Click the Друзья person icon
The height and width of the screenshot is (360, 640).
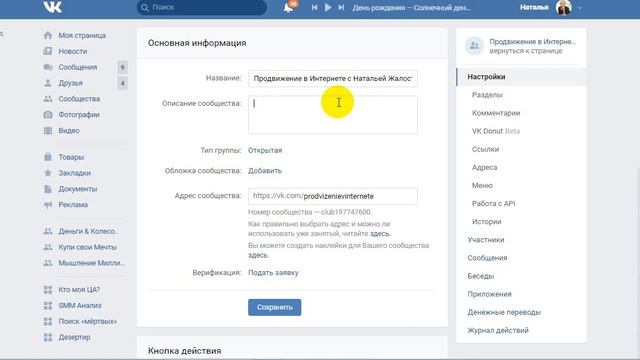click(x=48, y=83)
